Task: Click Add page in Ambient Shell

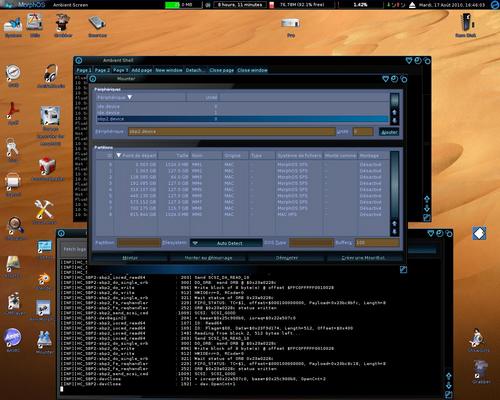Action: click(x=141, y=70)
